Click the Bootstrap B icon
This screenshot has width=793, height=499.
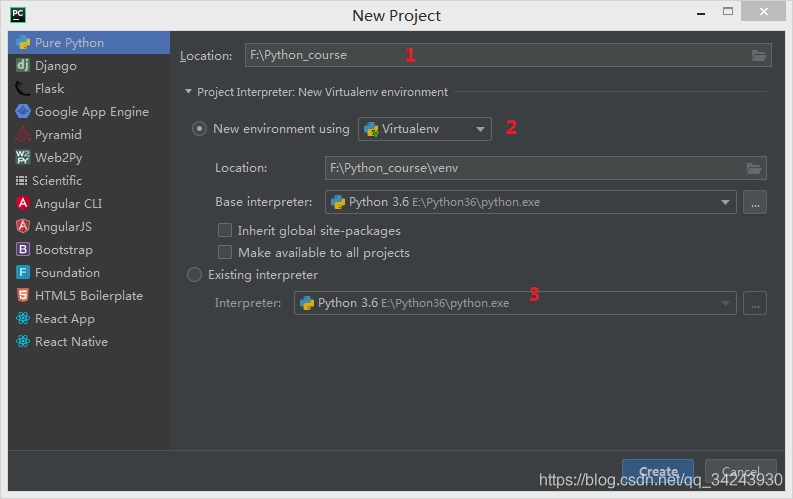click(x=23, y=249)
